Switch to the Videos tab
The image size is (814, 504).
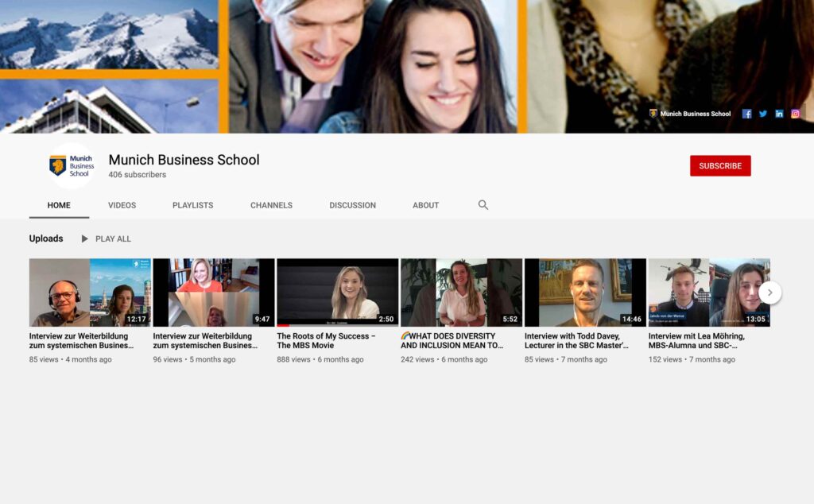pos(122,206)
